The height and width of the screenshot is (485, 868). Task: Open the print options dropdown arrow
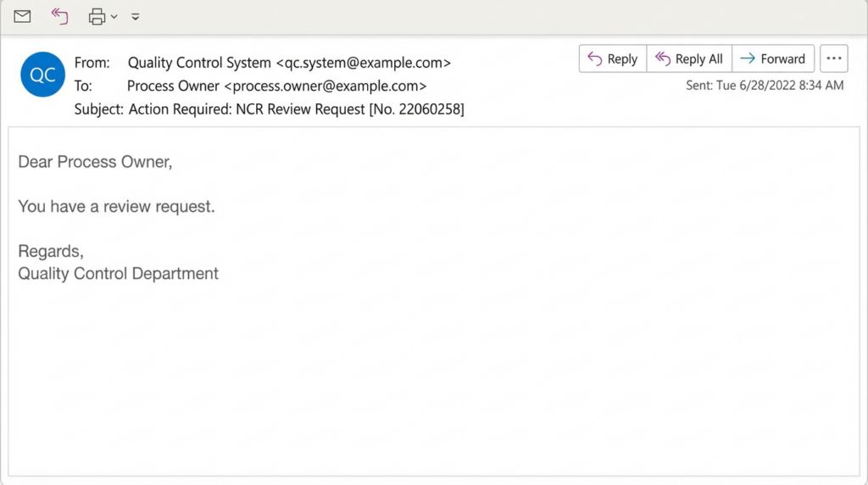coord(114,17)
